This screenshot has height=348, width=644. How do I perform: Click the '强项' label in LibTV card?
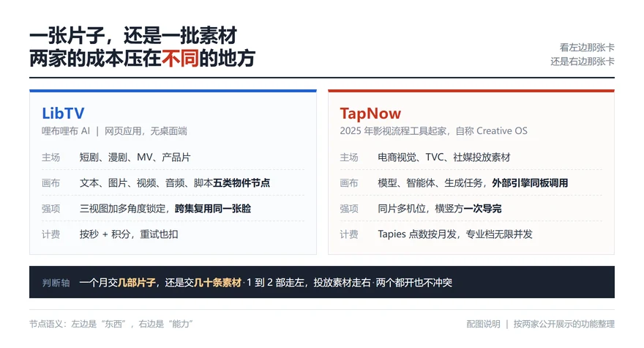[51, 209]
